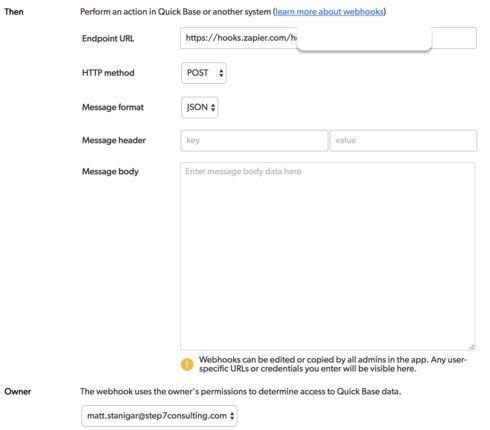
Task: Focus the Message body text area
Action: coord(328,256)
